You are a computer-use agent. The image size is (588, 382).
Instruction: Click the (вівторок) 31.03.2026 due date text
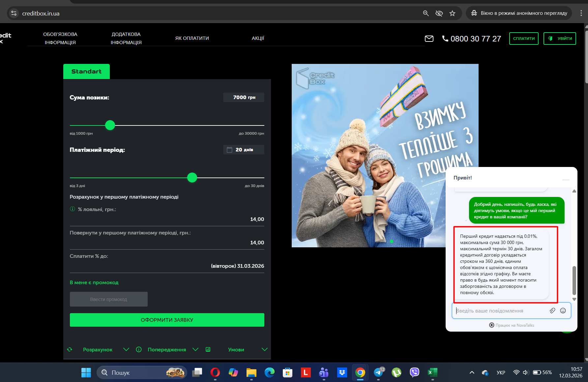point(238,266)
